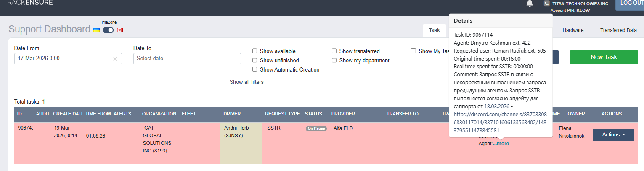Click the Ukraine flag icon
Image resolution: width=644 pixels, height=171 pixels.
96,30
